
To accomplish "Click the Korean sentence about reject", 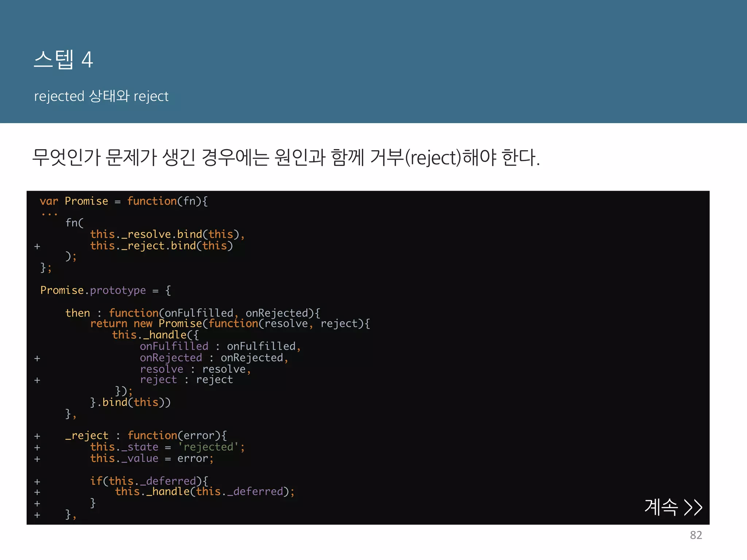I will [286, 157].
